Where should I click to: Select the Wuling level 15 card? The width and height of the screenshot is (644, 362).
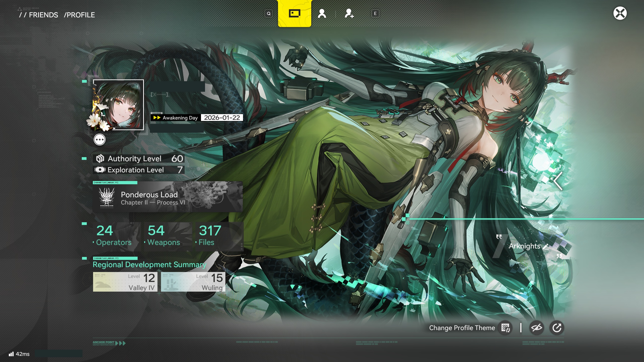193,282
